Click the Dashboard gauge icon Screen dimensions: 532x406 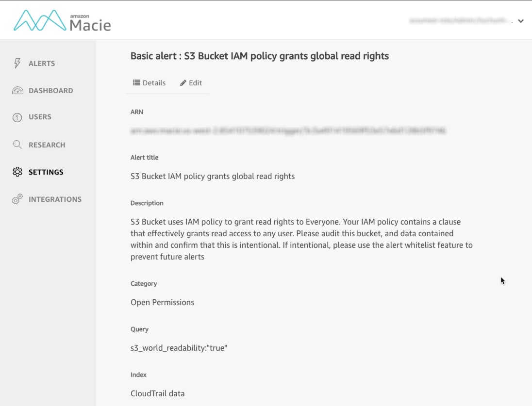[x=17, y=91]
